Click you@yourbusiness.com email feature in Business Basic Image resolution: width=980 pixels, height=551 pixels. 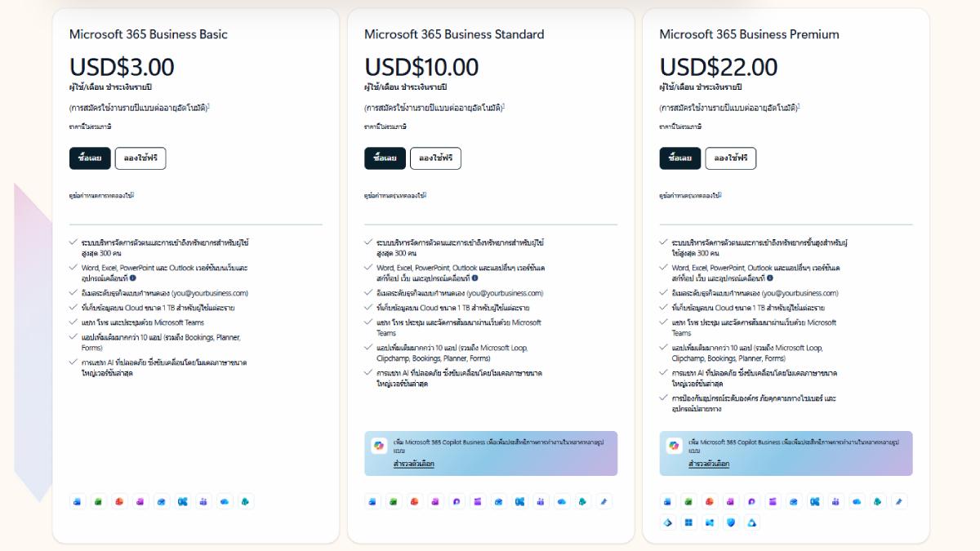165,293
